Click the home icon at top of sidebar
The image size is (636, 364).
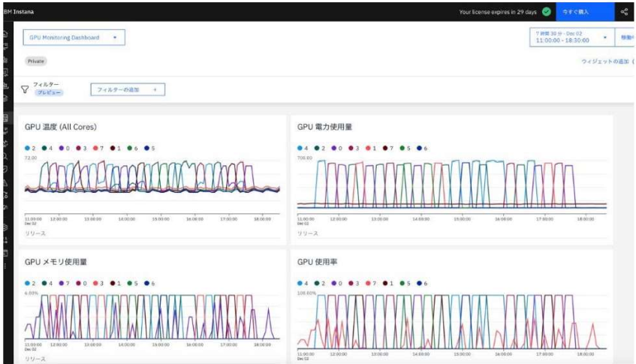coord(6,34)
